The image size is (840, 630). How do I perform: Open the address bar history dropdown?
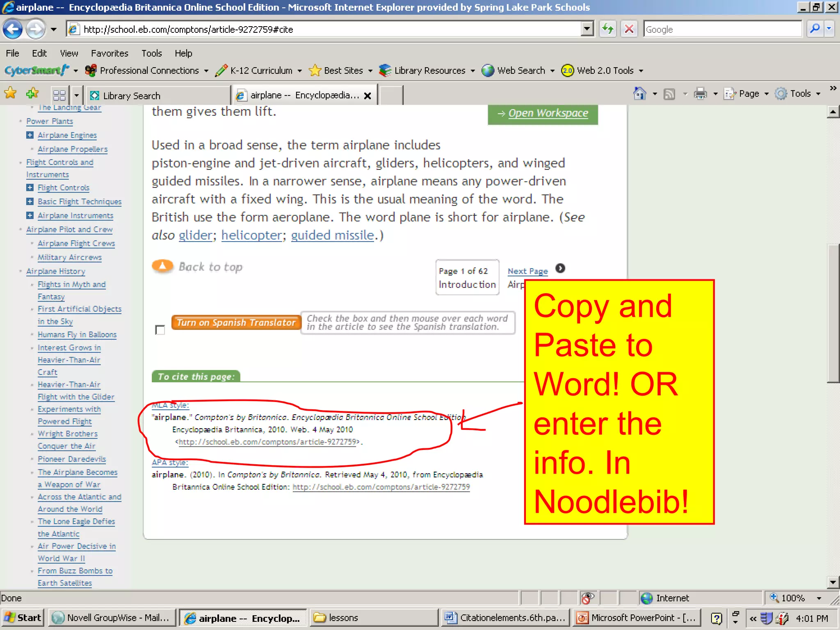587,29
